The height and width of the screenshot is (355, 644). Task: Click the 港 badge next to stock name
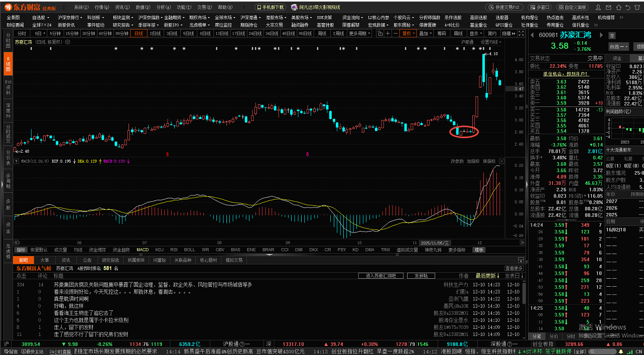pyautogui.click(x=612, y=35)
